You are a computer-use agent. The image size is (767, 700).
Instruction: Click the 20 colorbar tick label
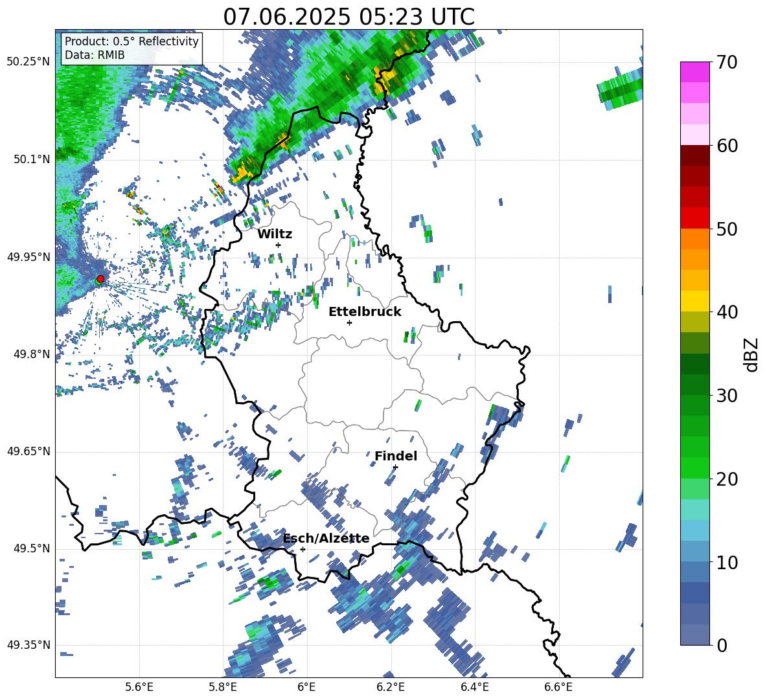pos(726,479)
